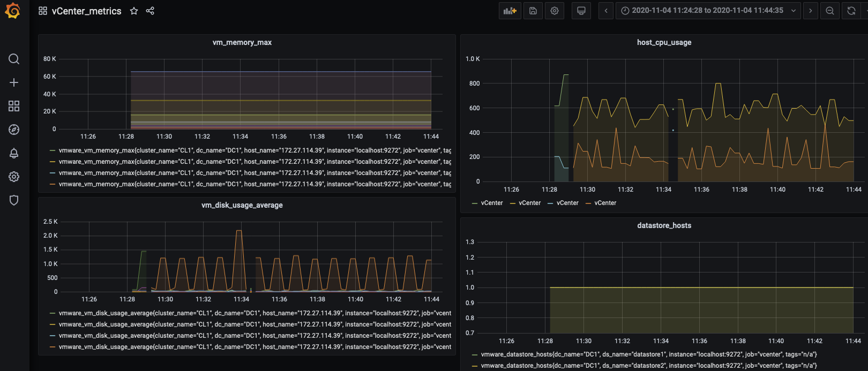Share the dashboard via share icon
Screen dimensions: 868x371
(x=150, y=11)
